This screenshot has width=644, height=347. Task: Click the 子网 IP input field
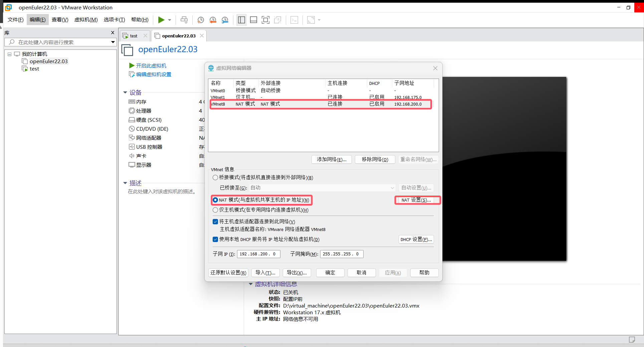pyautogui.click(x=258, y=254)
